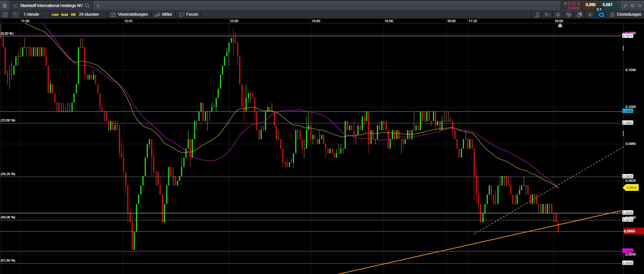This screenshot has width=644, height=274.
Task: Click the blue 0,0995 price line label
Action: (x=628, y=111)
